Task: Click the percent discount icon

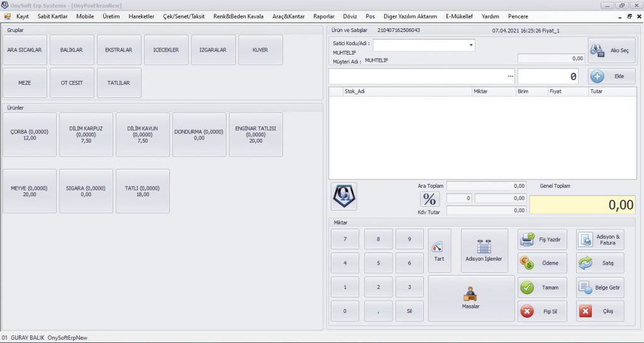Action: [x=430, y=199]
